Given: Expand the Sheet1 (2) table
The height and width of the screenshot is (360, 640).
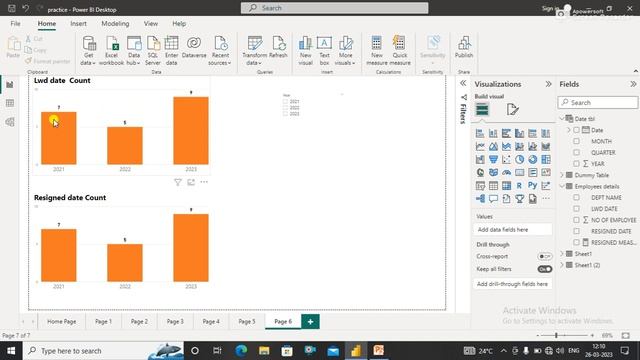Looking at the screenshot, I should tap(562, 265).
